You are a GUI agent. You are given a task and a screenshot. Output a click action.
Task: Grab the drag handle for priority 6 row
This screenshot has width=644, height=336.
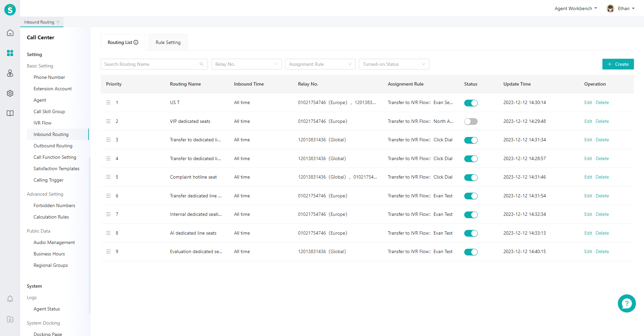tap(108, 196)
